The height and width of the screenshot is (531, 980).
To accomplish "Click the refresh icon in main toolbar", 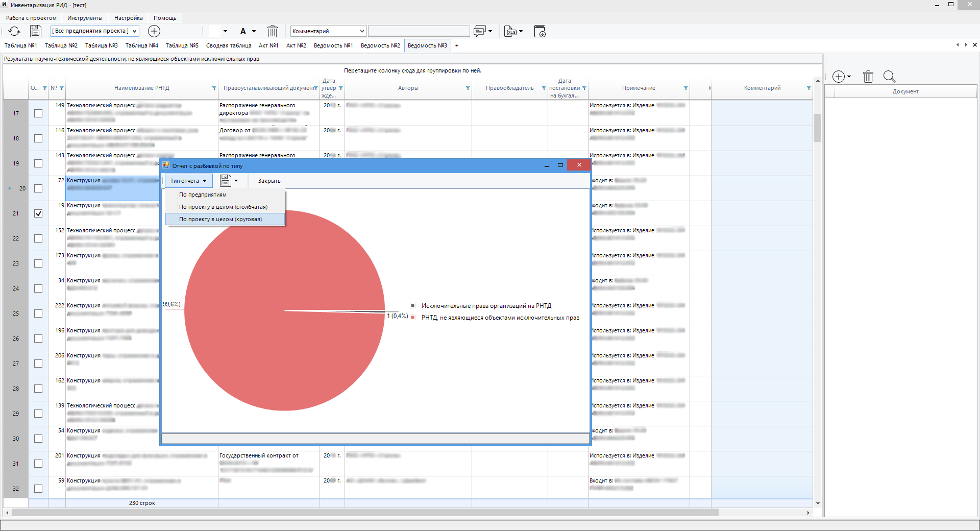I will [14, 31].
